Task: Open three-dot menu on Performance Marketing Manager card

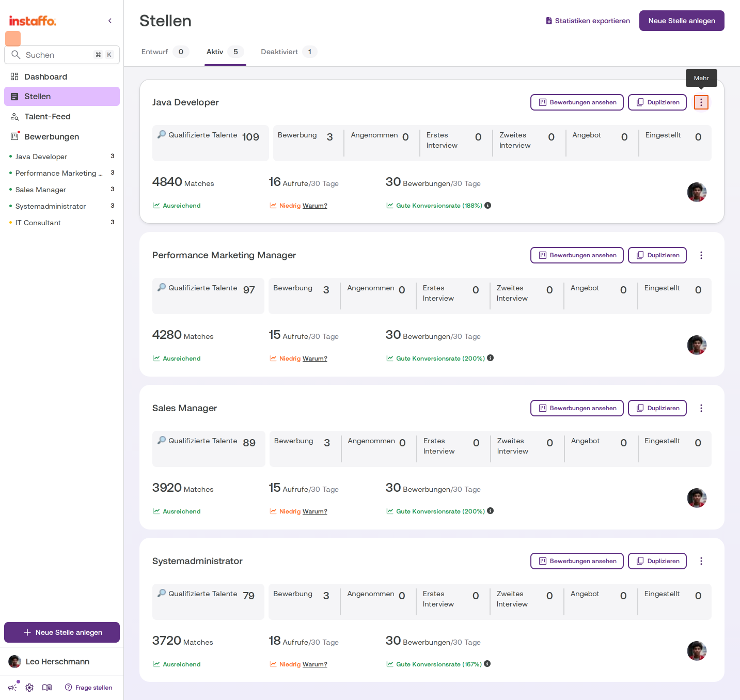Action: (x=701, y=255)
